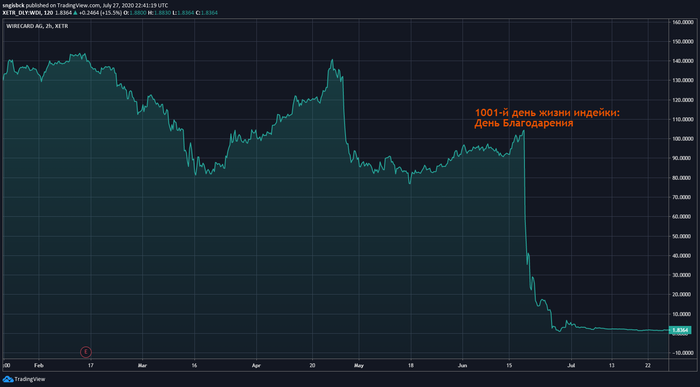Image resolution: width=700 pixels, height=387 pixels.
Task: Click the June crash peak on the line
Action: click(523, 131)
